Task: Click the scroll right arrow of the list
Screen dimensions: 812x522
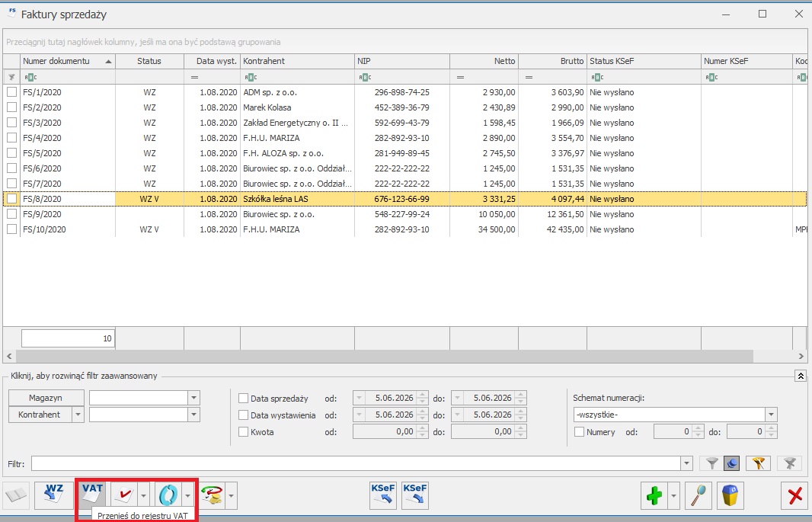Action: pos(801,357)
